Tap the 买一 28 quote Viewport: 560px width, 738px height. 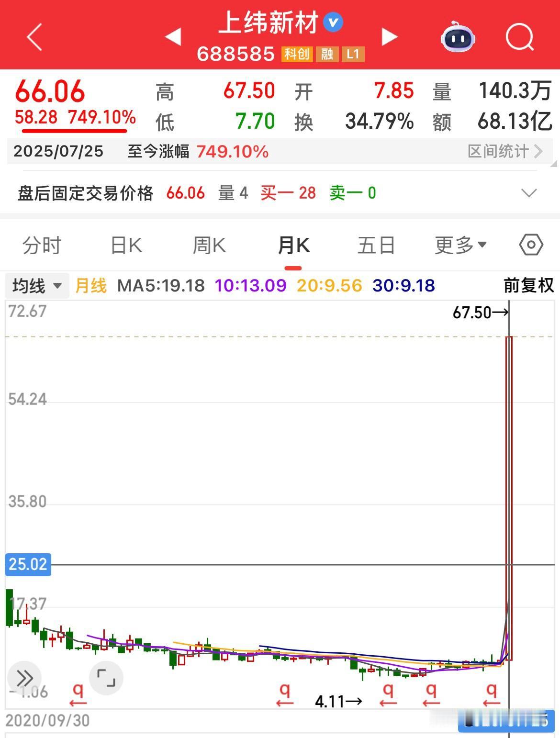click(x=288, y=193)
